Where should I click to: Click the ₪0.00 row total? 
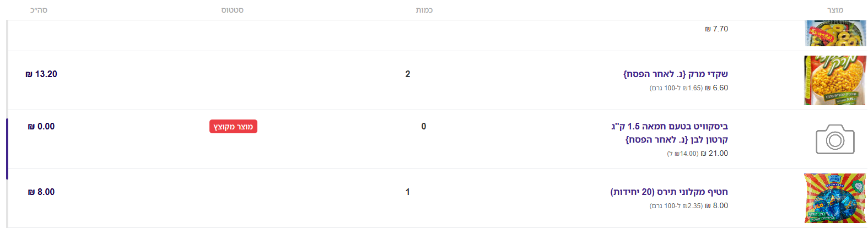[x=41, y=127]
